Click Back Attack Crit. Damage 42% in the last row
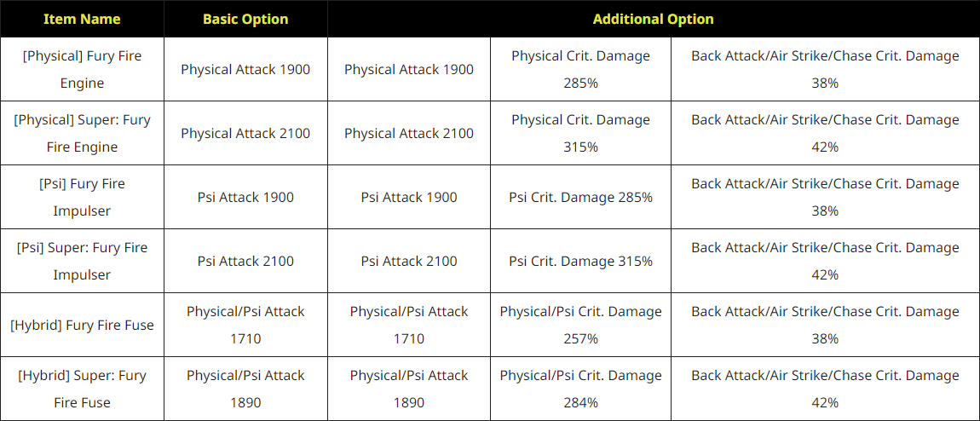The width and height of the screenshot is (980, 421). (826, 389)
